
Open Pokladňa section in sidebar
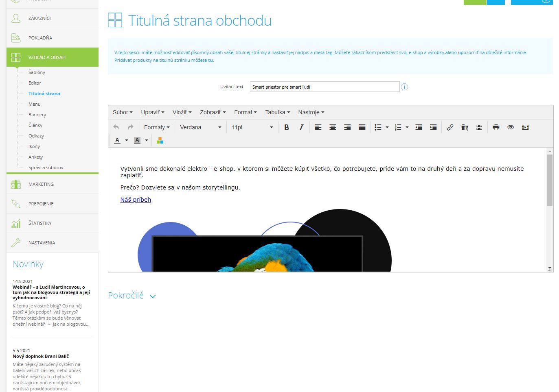pos(53,38)
